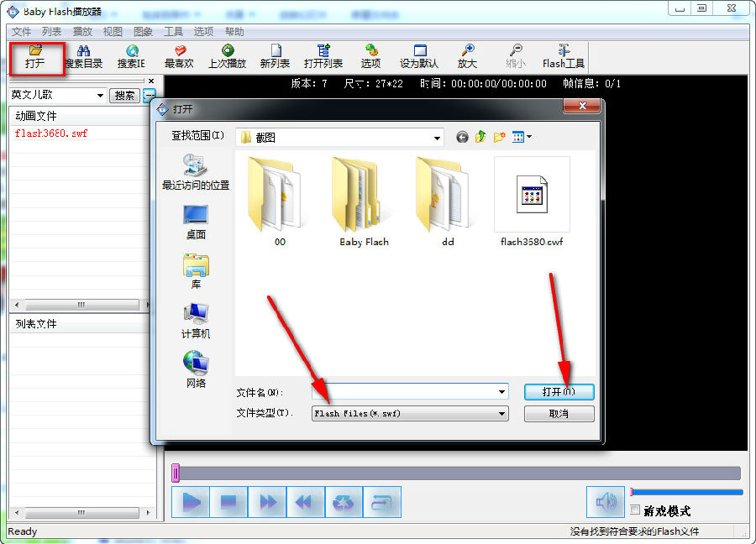Mute sound with the speaker button
The width and height of the screenshot is (756, 544).
tap(606, 501)
